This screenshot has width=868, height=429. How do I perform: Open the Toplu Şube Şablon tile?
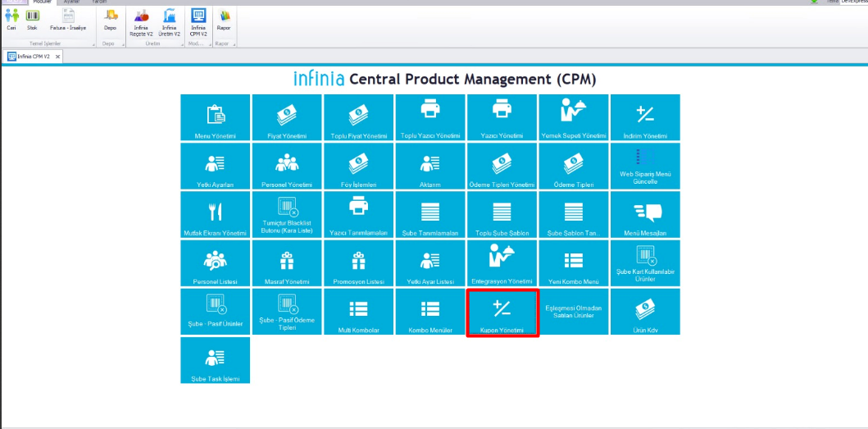click(x=502, y=215)
